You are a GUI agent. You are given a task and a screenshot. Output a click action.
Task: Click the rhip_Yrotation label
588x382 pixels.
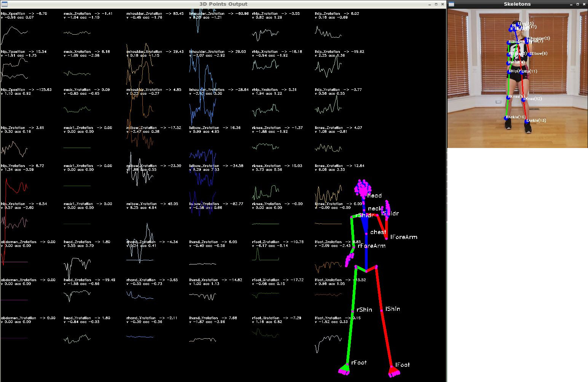coord(265,89)
